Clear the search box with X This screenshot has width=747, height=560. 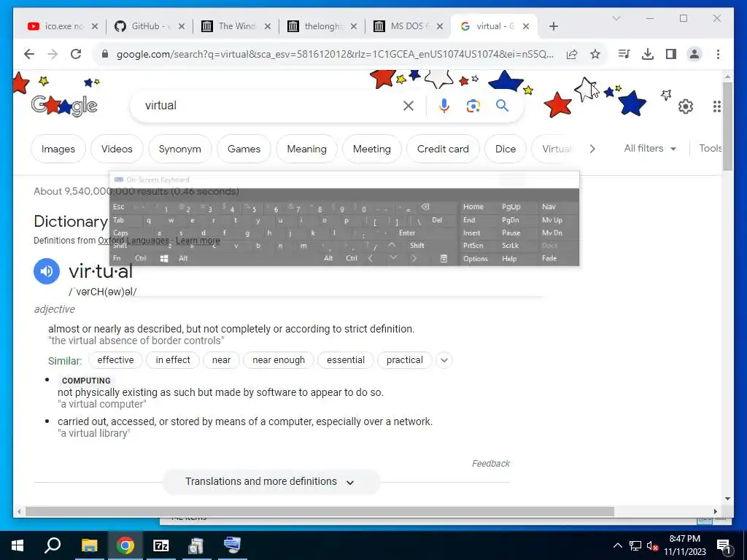[x=409, y=106]
